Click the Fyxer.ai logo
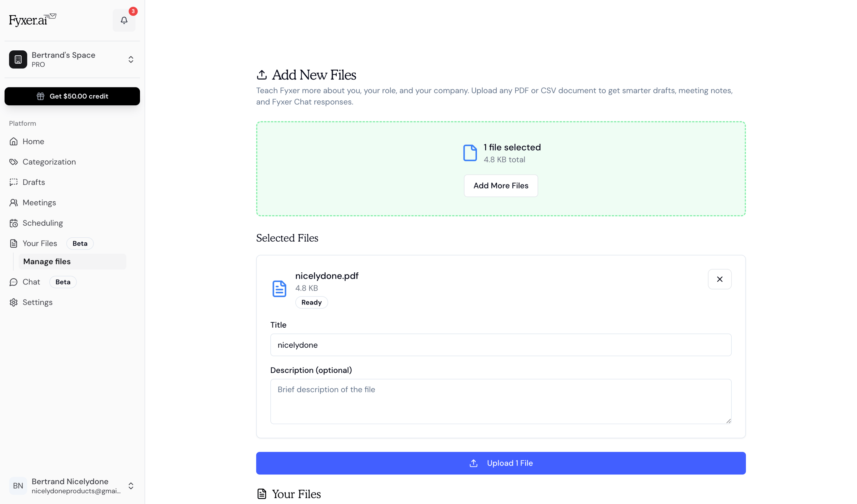Viewport: 857px width, 504px height. point(32,20)
